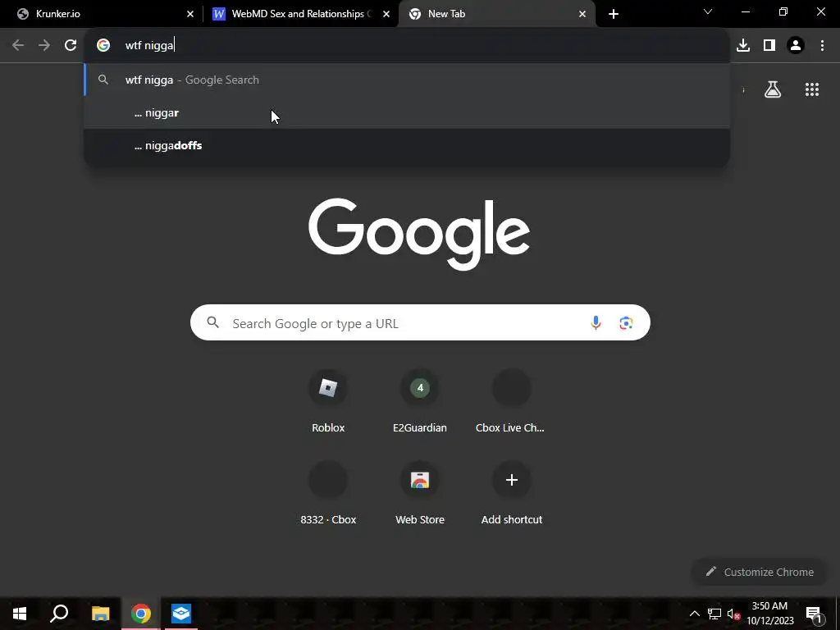
Task: Close the New Tab tab
Action: 582,14
